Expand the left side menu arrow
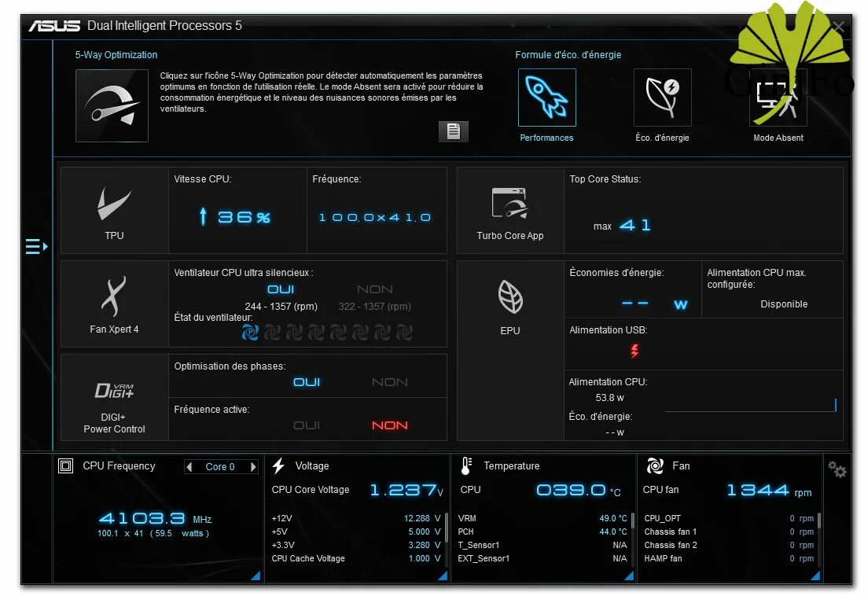868x596 pixels. [36, 246]
